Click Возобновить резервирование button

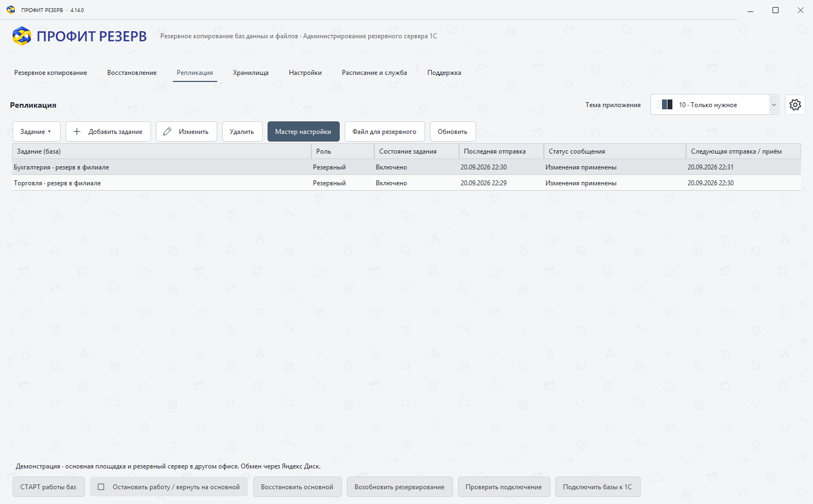(399, 487)
